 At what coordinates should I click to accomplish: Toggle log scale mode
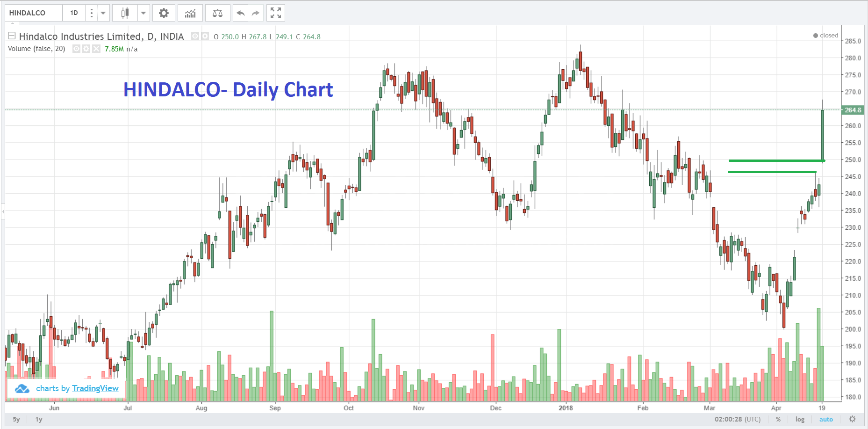(800, 419)
